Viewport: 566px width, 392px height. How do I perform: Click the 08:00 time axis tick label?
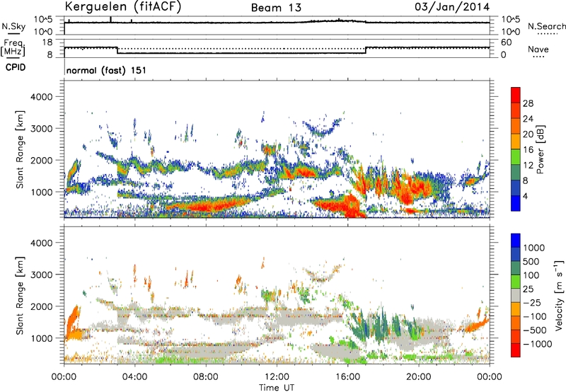[x=205, y=377]
